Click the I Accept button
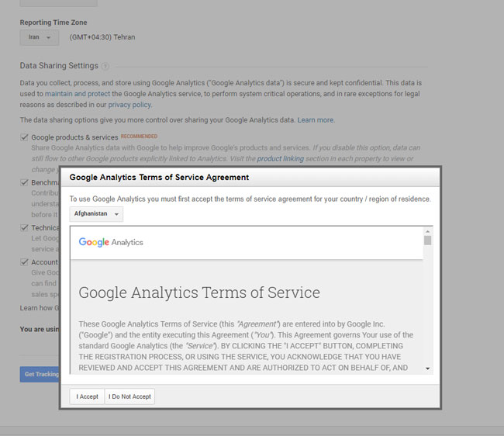Viewport: 504px width, 436px height. click(87, 396)
